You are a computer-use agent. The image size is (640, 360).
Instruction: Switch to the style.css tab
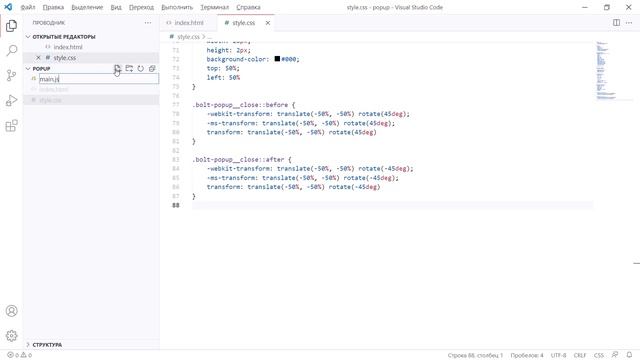pos(246,23)
